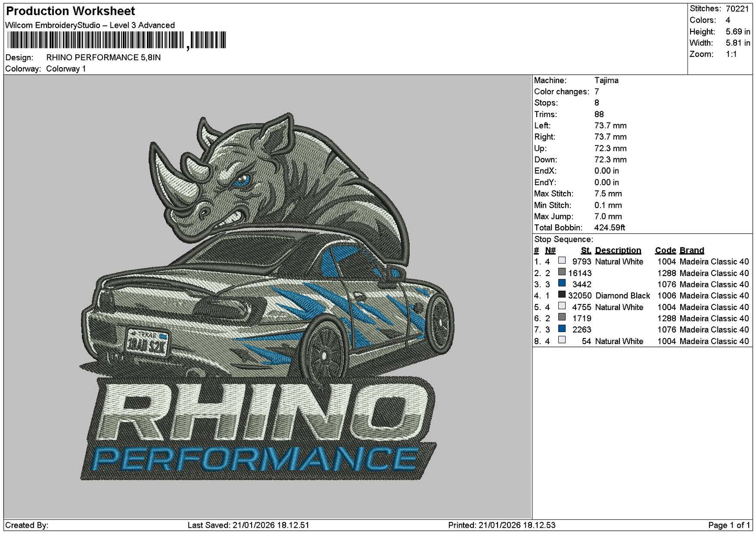
Task: Click the EndY value 0.00 in
Action: (606, 183)
